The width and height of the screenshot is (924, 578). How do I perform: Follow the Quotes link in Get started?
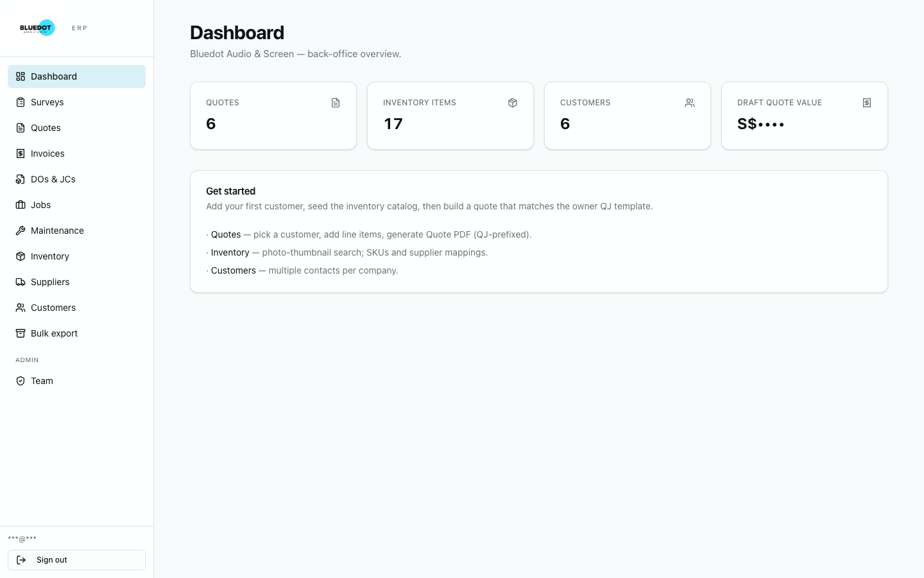[x=226, y=234]
